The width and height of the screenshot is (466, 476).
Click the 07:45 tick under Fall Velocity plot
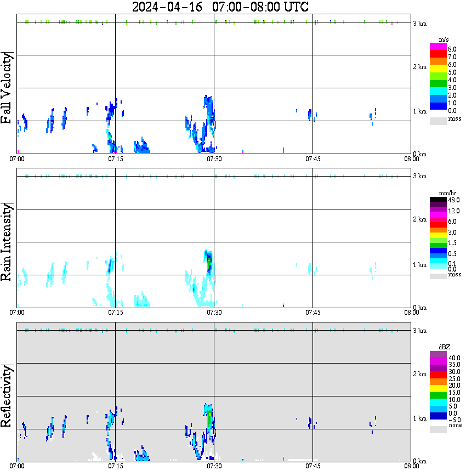coord(313,159)
